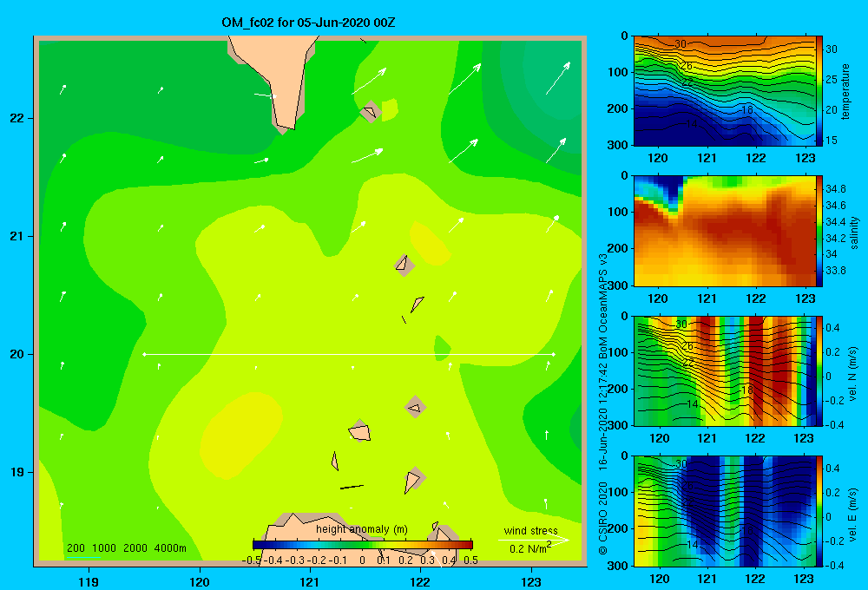Click the vel. N colorbar
This screenshot has height=590, width=868.
click(x=819, y=370)
